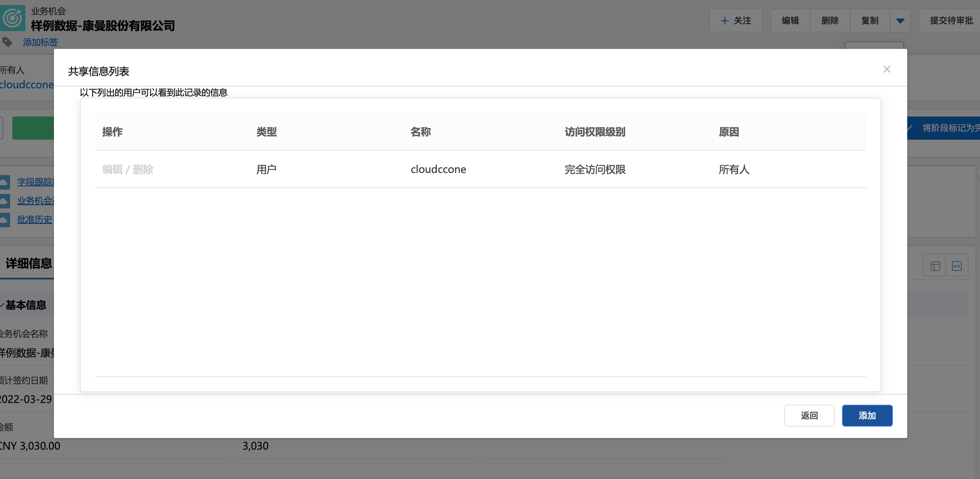Click the tag icon beside 添加标签
The height and width of the screenshot is (479, 980).
click(7, 42)
